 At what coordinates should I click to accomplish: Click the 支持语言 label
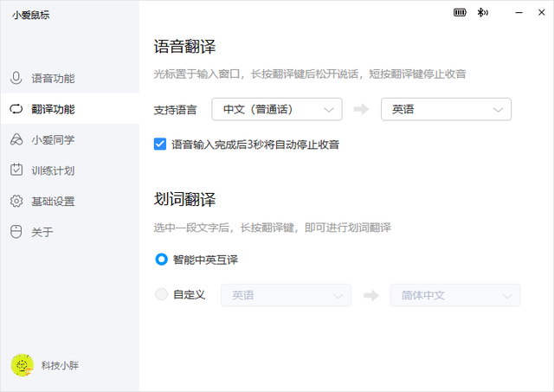coord(175,110)
